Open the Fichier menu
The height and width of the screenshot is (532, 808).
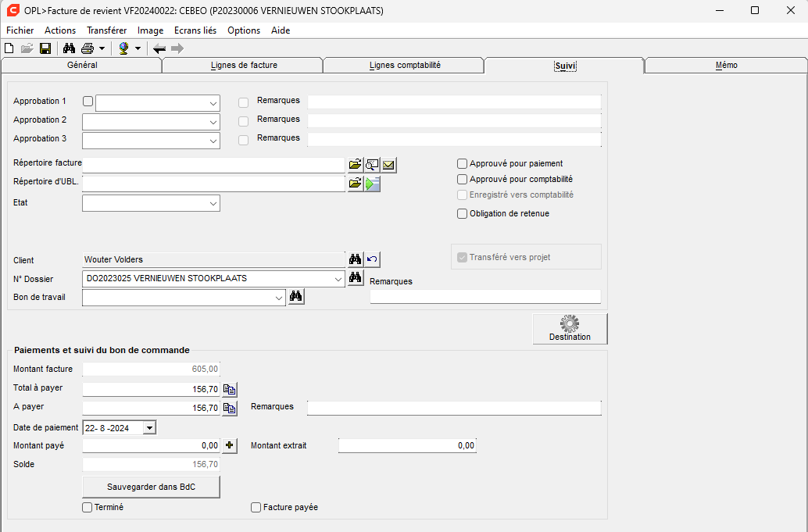tap(20, 30)
